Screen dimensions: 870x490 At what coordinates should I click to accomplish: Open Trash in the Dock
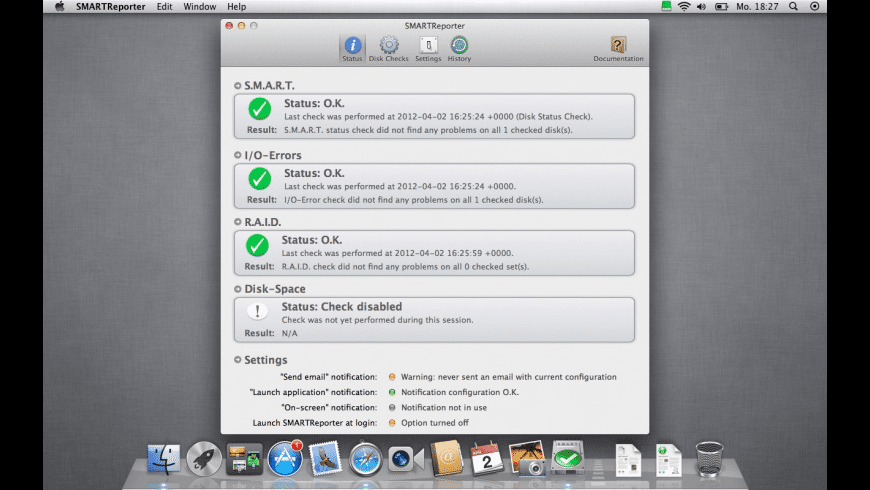[x=709, y=459]
